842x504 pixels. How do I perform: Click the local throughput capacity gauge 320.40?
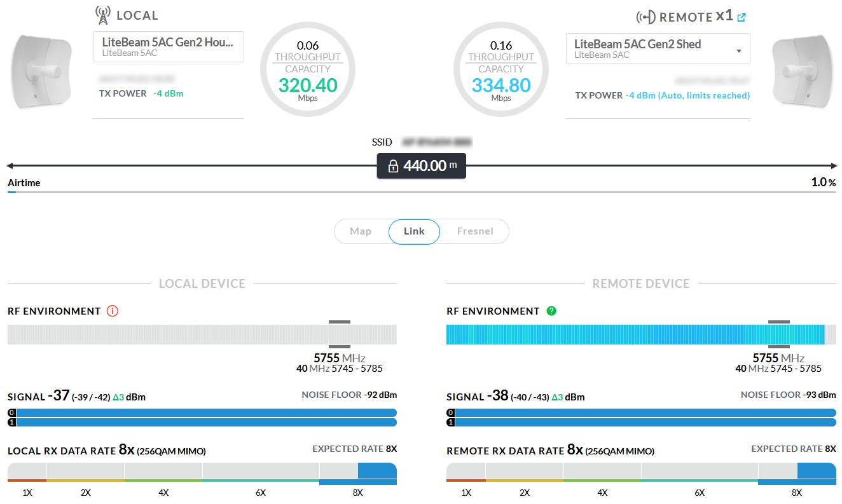[308, 70]
